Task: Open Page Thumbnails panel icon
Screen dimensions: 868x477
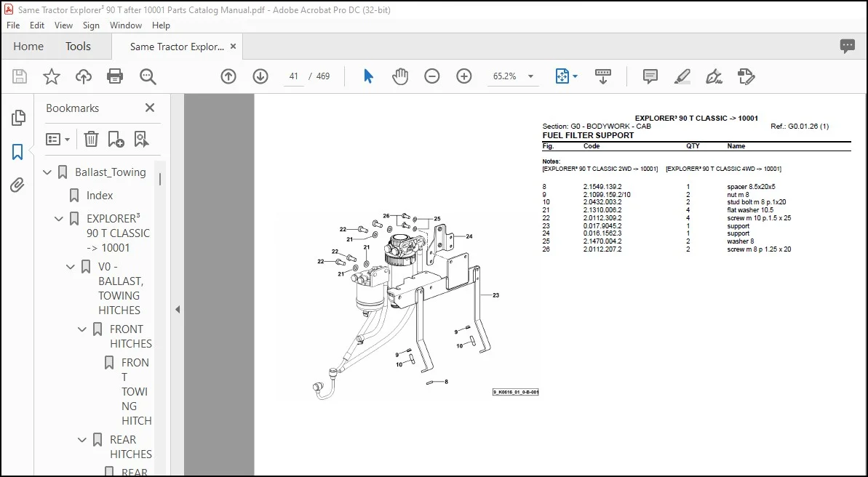Action: [17, 117]
